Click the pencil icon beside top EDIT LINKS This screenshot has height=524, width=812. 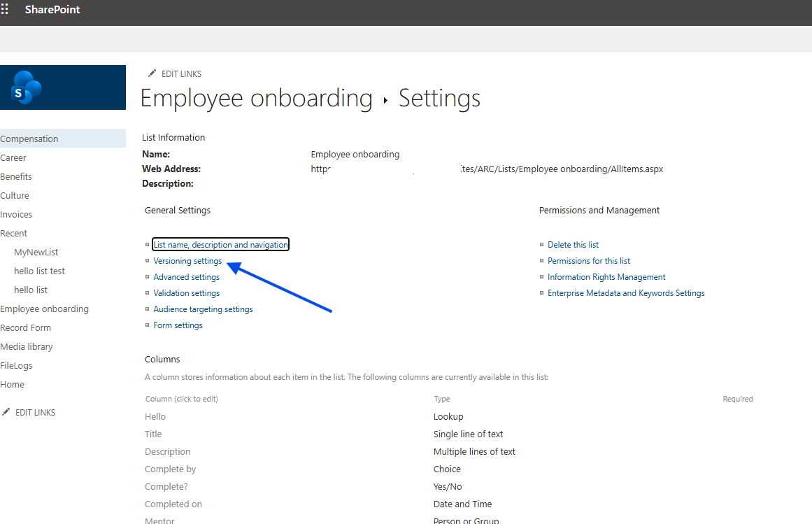click(x=152, y=73)
